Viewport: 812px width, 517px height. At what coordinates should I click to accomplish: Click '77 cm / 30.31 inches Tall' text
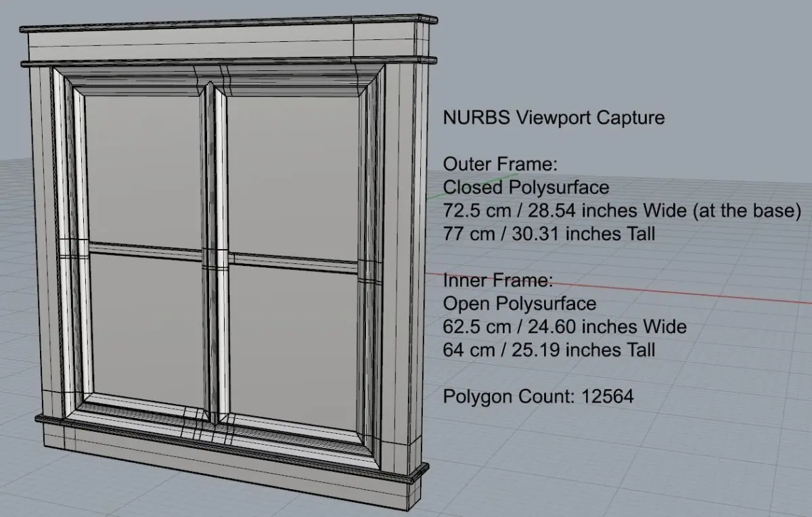[x=549, y=234]
